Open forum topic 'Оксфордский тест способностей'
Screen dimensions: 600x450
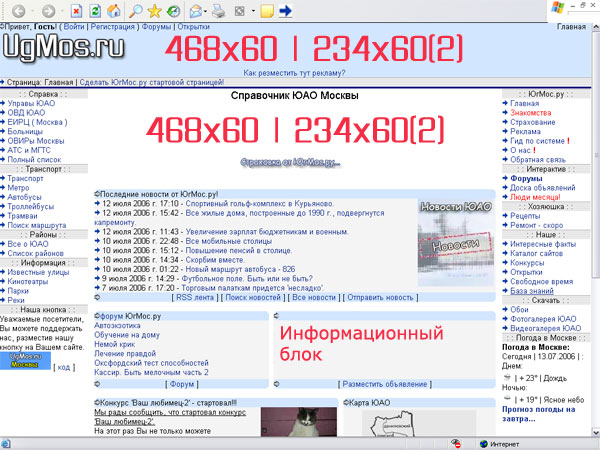(151, 363)
